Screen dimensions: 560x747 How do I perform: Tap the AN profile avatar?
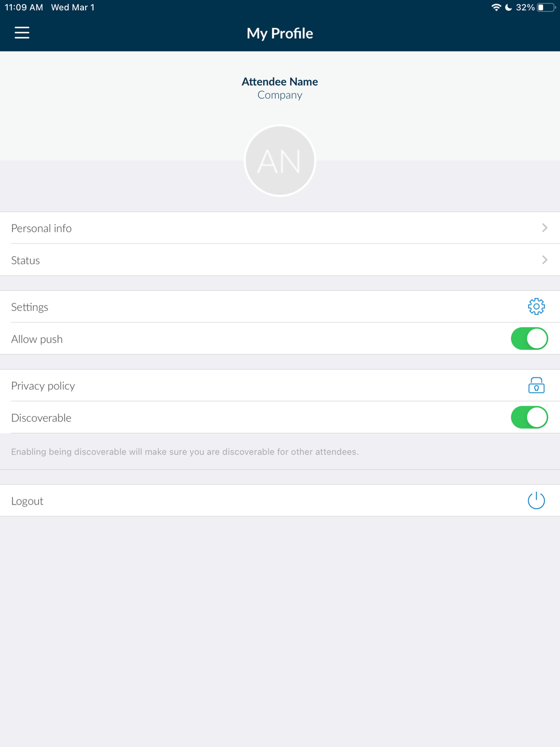click(279, 161)
